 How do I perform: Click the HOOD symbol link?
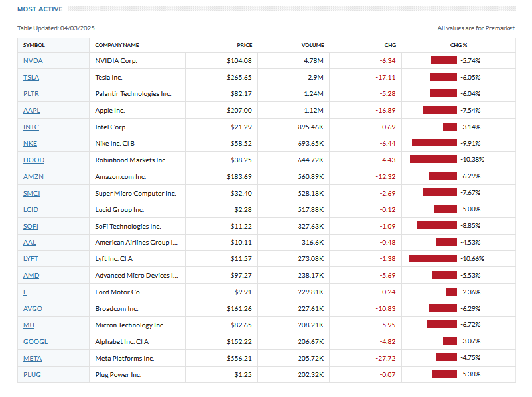pos(33,160)
